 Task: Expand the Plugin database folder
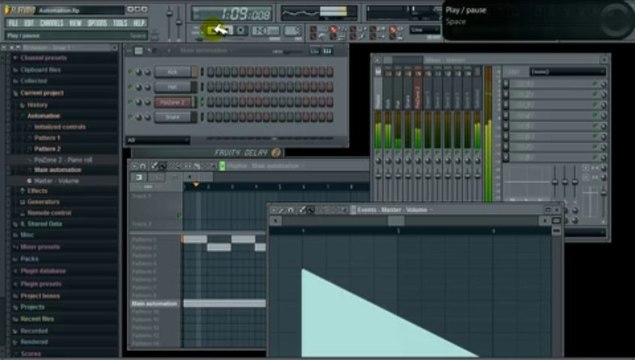[43, 271]
